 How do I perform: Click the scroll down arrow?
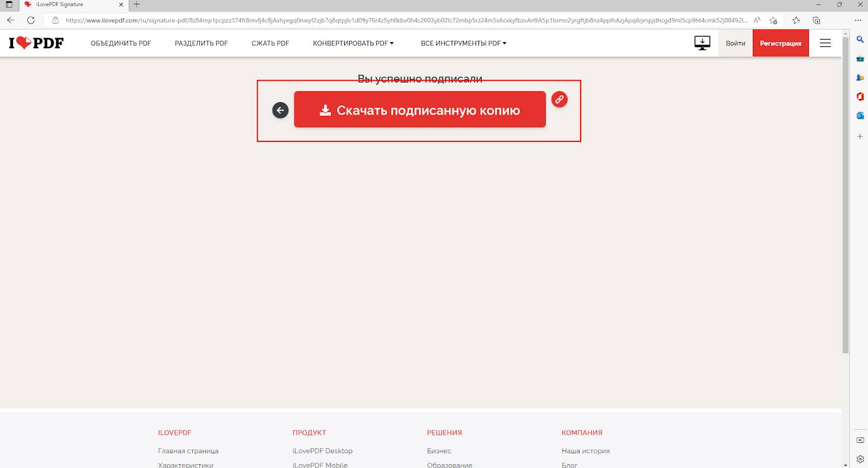click(x=846, y=464)
